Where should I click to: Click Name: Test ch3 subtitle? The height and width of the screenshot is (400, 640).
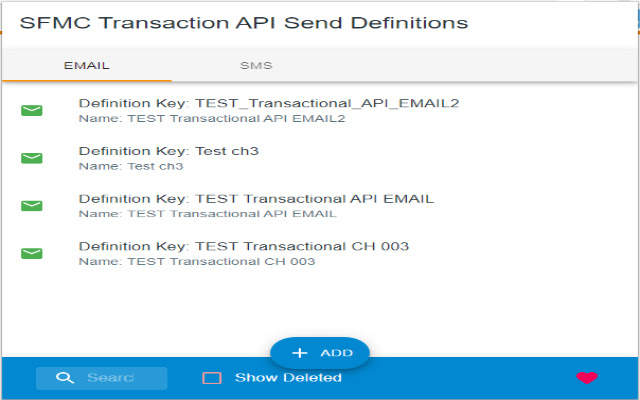pyautogui.click(x=131, y=167)
